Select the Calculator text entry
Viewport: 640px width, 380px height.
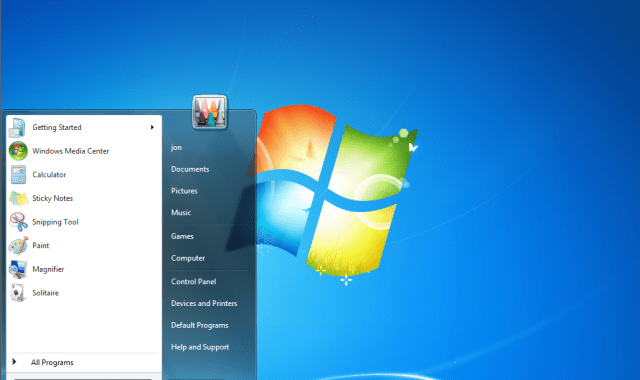click(49, 175)
